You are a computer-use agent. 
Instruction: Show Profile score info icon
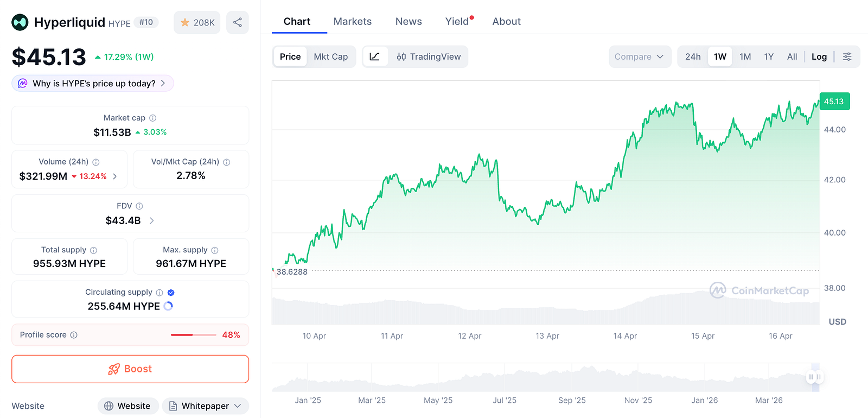click(x=74, y=335)
